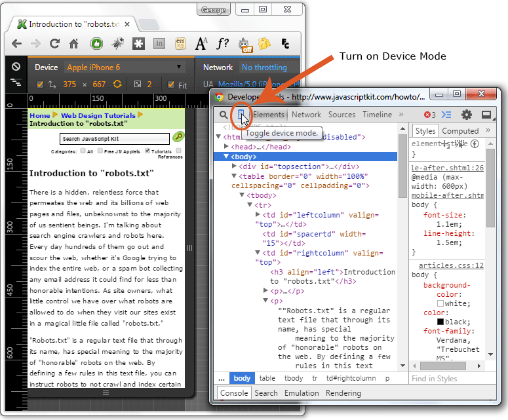Open the Computed styles tab
The image size is (508, 420).
pyautogui.click(x=460, y=131)
